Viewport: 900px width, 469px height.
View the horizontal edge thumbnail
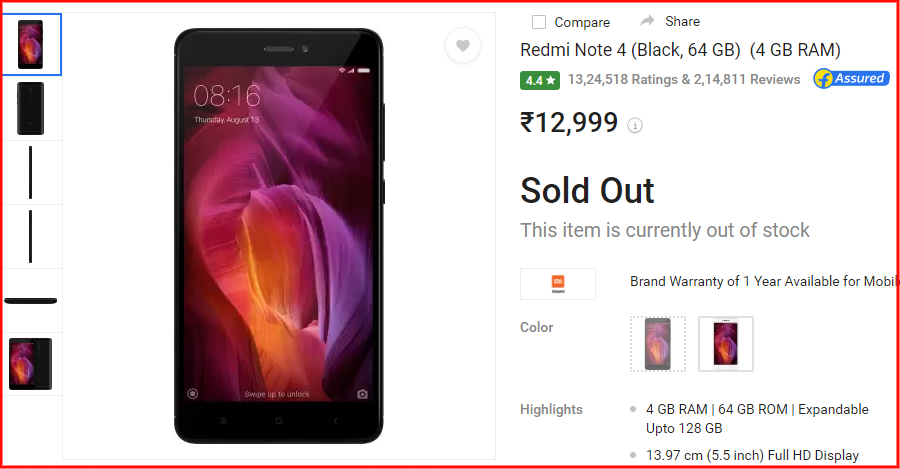(31, 300)
